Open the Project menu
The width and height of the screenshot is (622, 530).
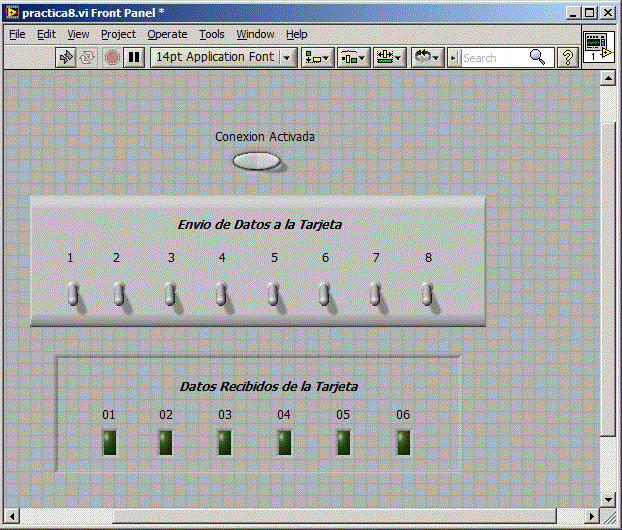tap(118, 35)
